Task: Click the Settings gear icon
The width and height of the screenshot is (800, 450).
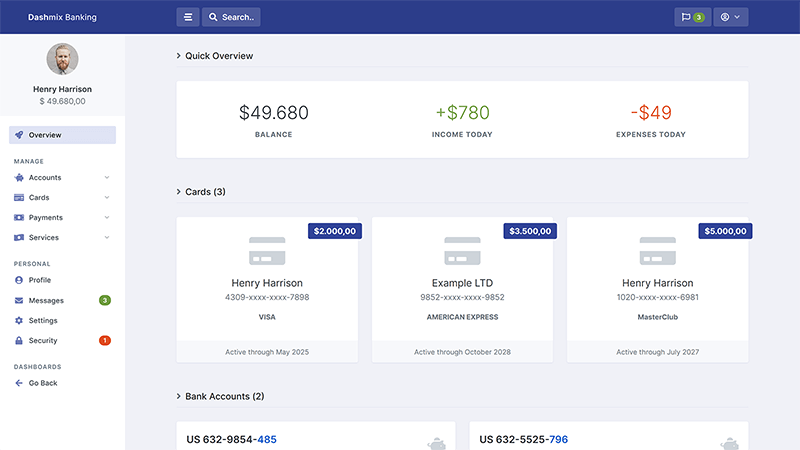Action: 19,321
